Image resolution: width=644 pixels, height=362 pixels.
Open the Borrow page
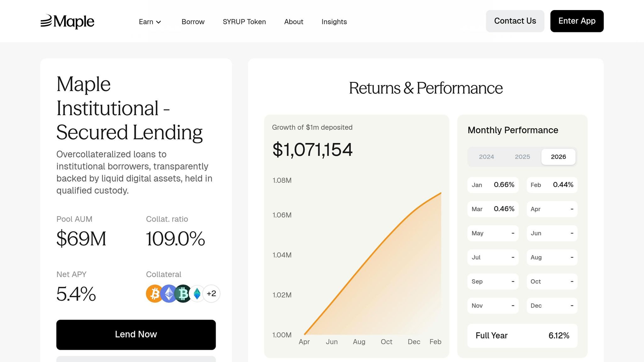[193, 22]
